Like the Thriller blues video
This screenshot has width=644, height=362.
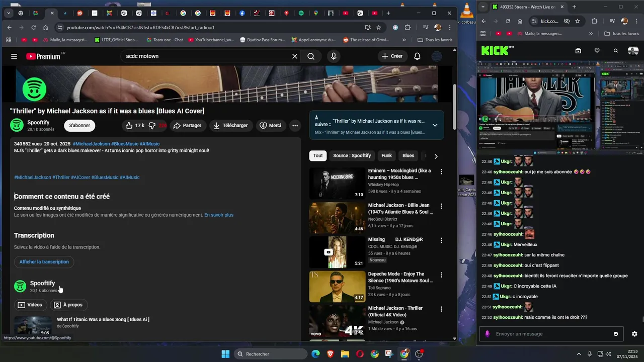134,125
